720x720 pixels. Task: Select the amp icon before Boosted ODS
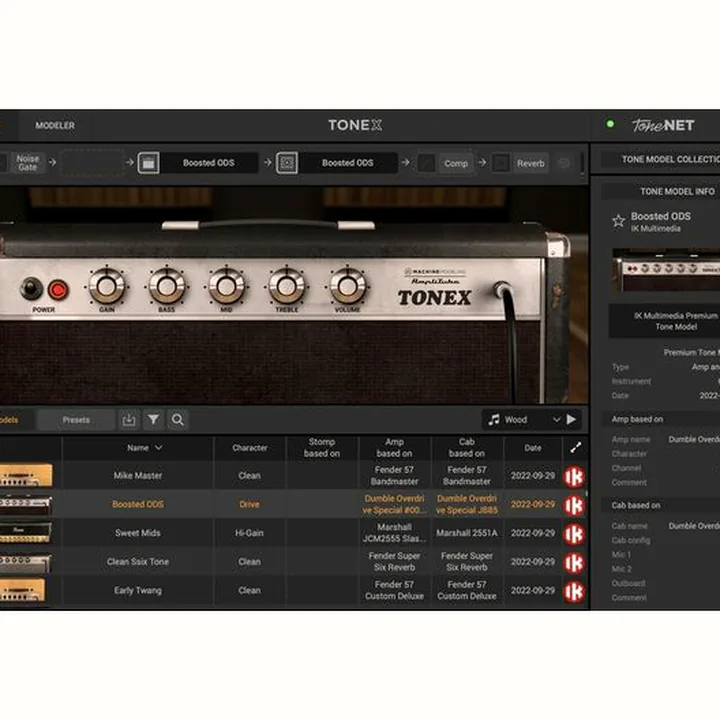pos(149,163)
